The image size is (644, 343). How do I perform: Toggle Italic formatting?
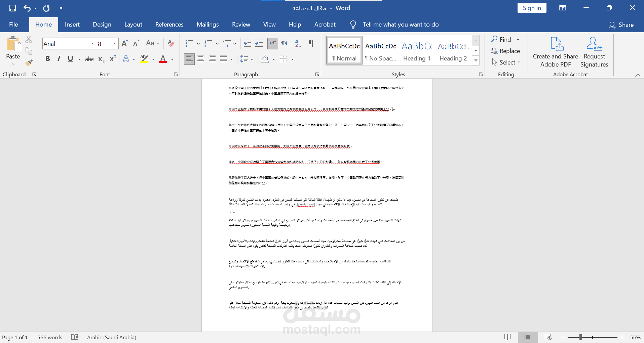(59, 59)
